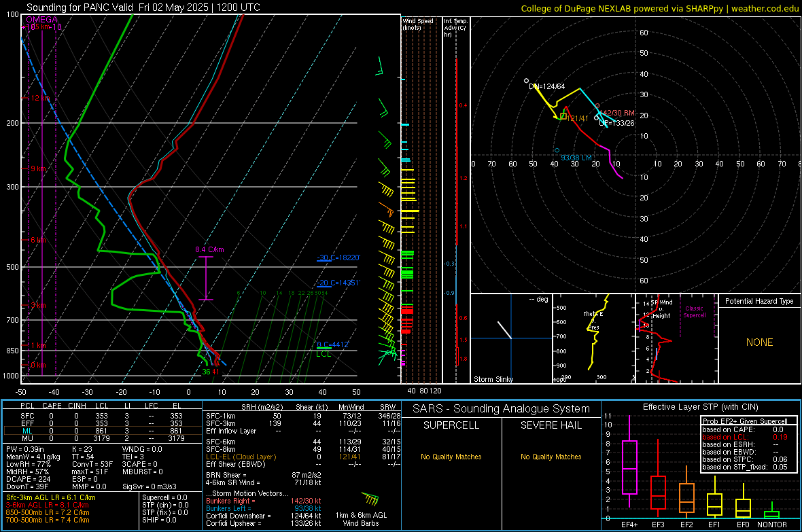This screenshot has height=532, width=802.
Task: Click the 'DownT = 39F' value
Action: [27, 487]
